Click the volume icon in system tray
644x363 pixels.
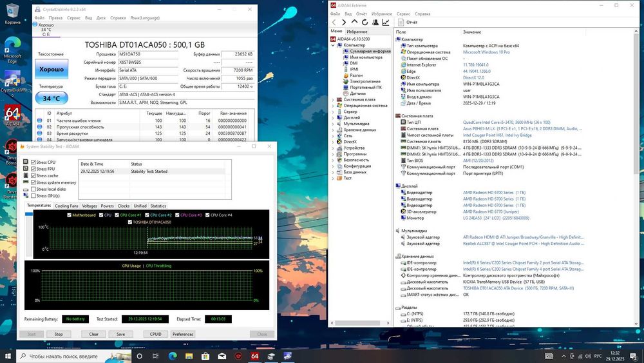[x=588, y=356]
